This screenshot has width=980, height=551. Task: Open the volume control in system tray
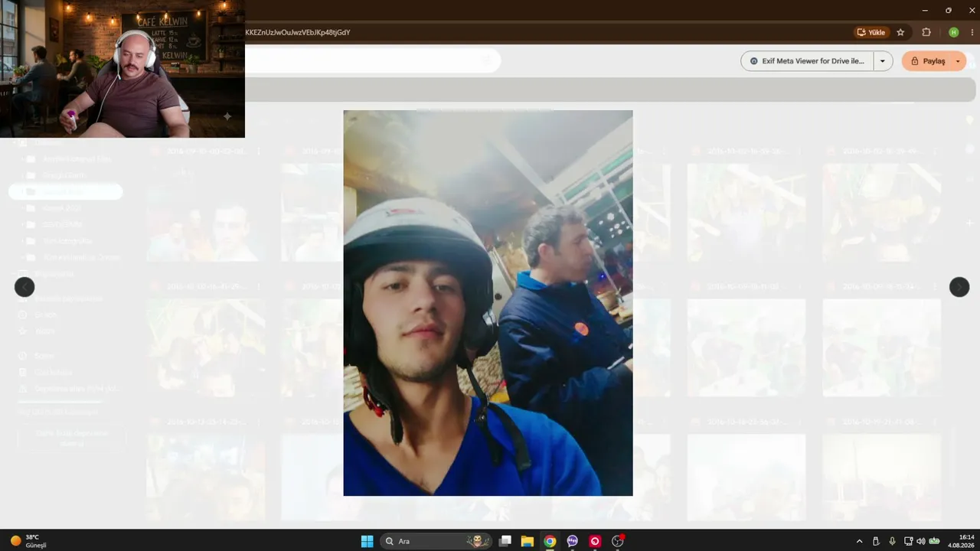tap(921, 541)
